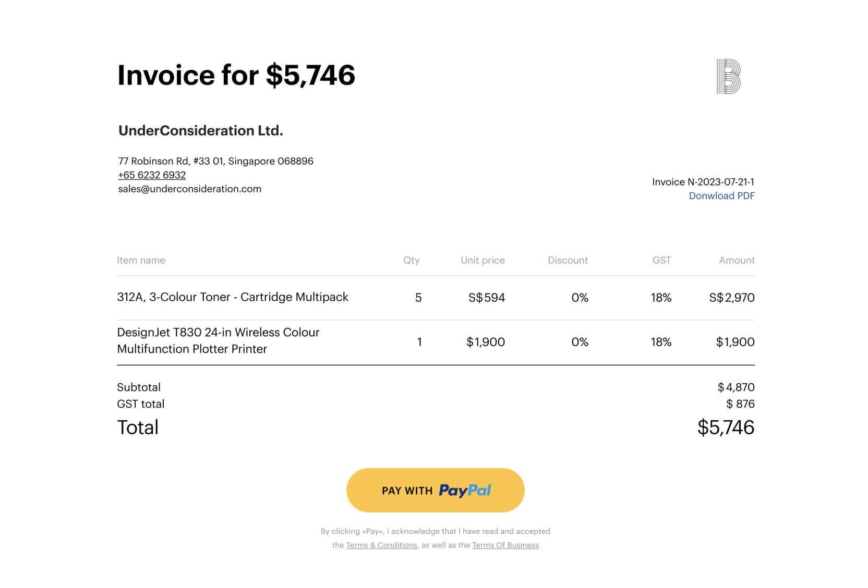Click the Item name column header
Screen dimensions: 868x588
point(141,261)
